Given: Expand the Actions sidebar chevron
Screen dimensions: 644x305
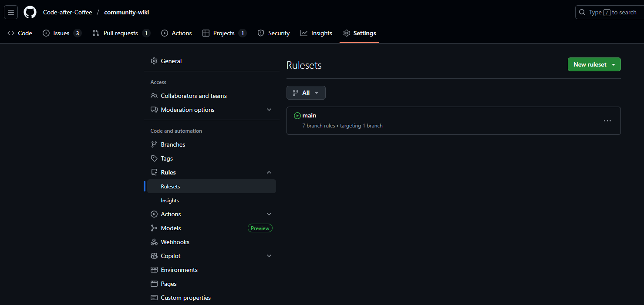Looking at the screenshot, I should (269, 214).
